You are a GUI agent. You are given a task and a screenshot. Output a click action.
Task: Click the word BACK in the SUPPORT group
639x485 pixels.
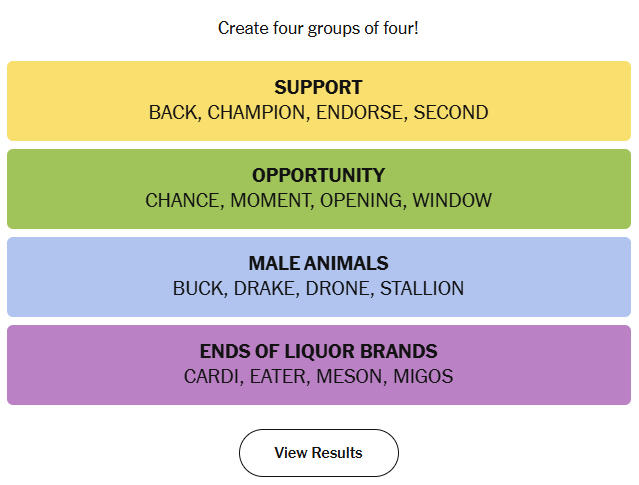coord(173,113)
